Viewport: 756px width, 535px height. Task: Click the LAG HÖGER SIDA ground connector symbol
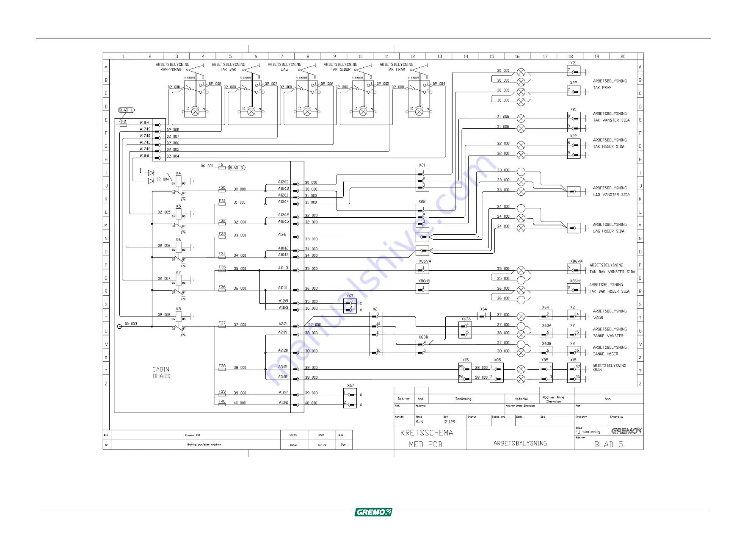574,228
